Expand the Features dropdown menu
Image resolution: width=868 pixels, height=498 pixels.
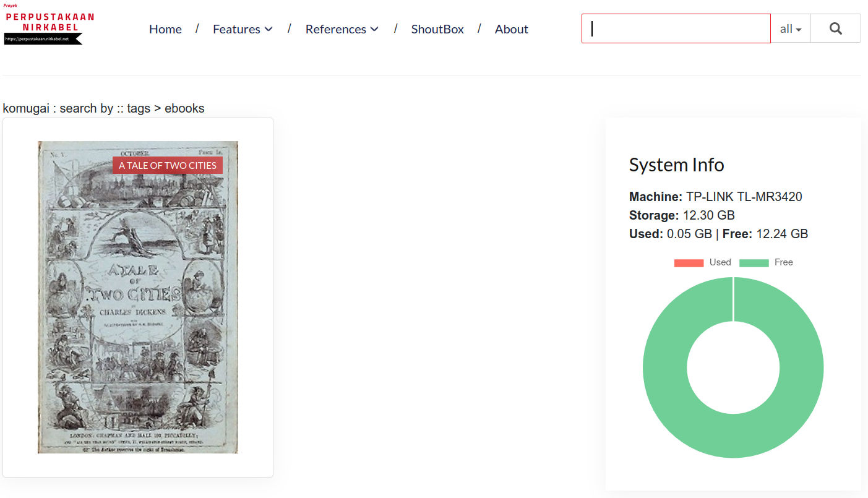coord(243,29)
